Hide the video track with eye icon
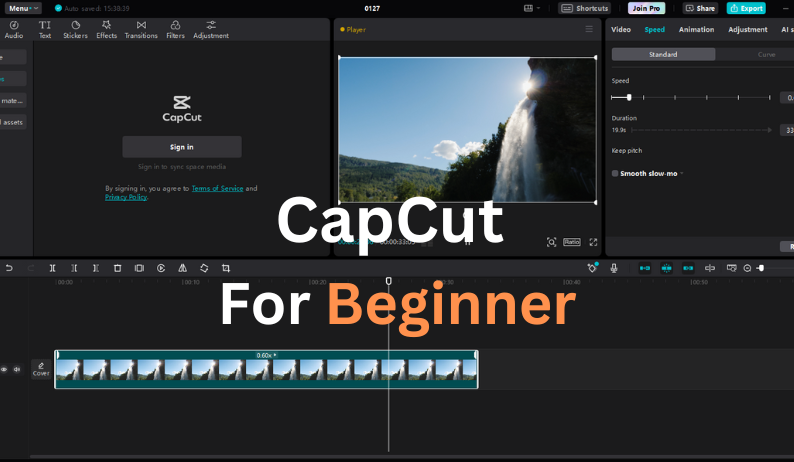Image resolution: width=794 pixels, height=462 pixels. coord(4,369)
